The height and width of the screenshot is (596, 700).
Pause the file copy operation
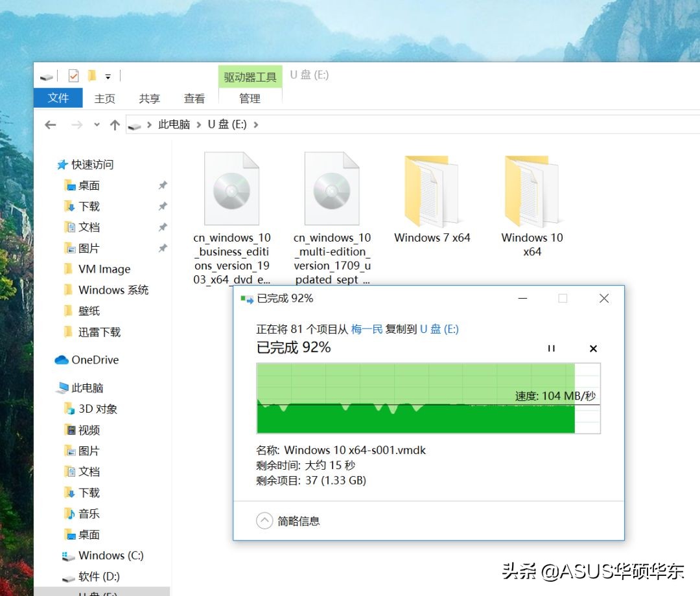coord(552,349)
